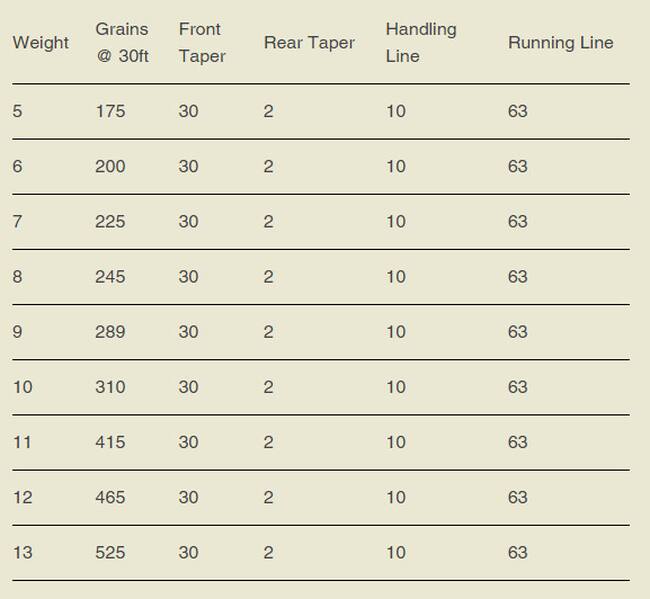650x599 pixels.
Task: Select weight 10 in the Weight column
Action: tap(22, 387)
